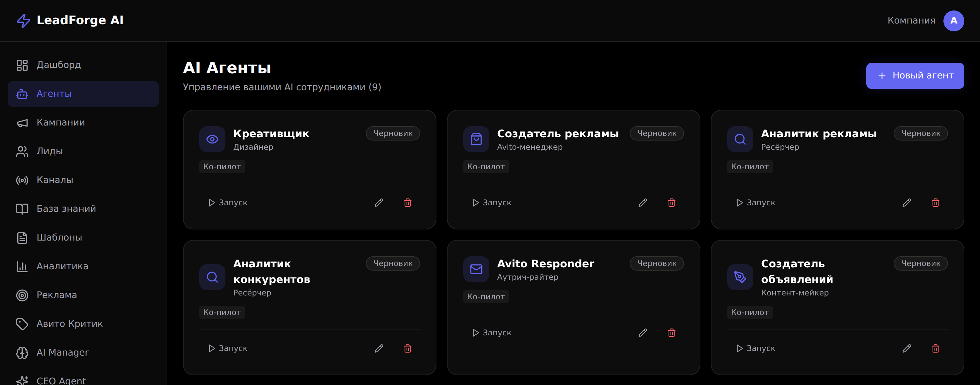Image resolution: width=980 pixels, height=385 pixels.
Task: Click the Аналитик рекламы search icon
Action: tap(740, 139)
